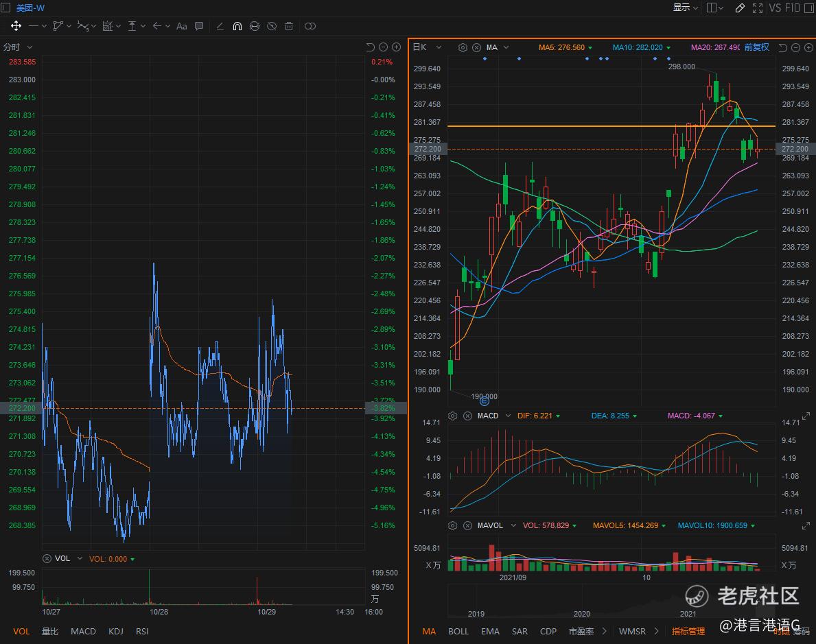Enter fullscreen with the expand icon

758,8
